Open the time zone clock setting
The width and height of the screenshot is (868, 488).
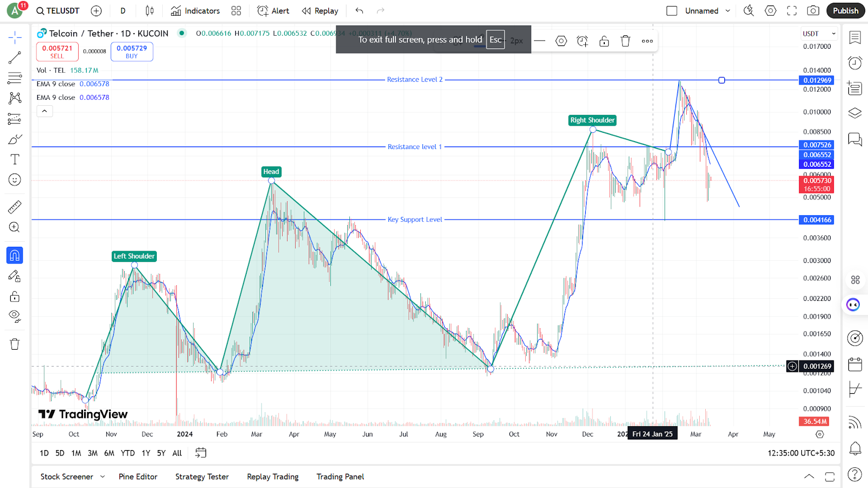(801, 453)
